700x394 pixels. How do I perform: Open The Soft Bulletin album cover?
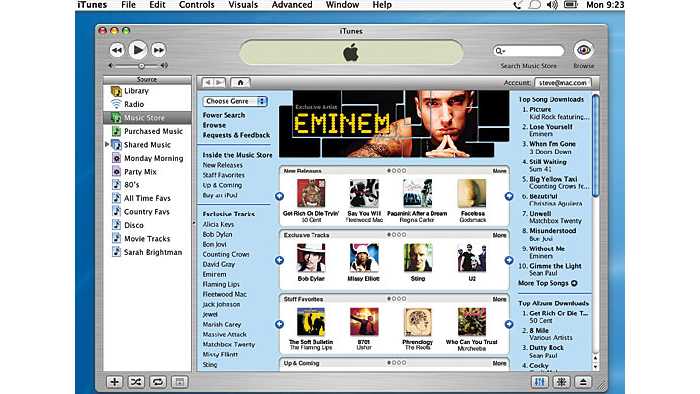311,322
